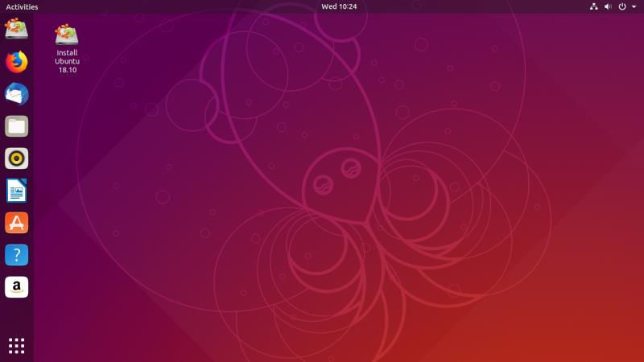Launch the Amazon dock shortcut

click(16, 287)
